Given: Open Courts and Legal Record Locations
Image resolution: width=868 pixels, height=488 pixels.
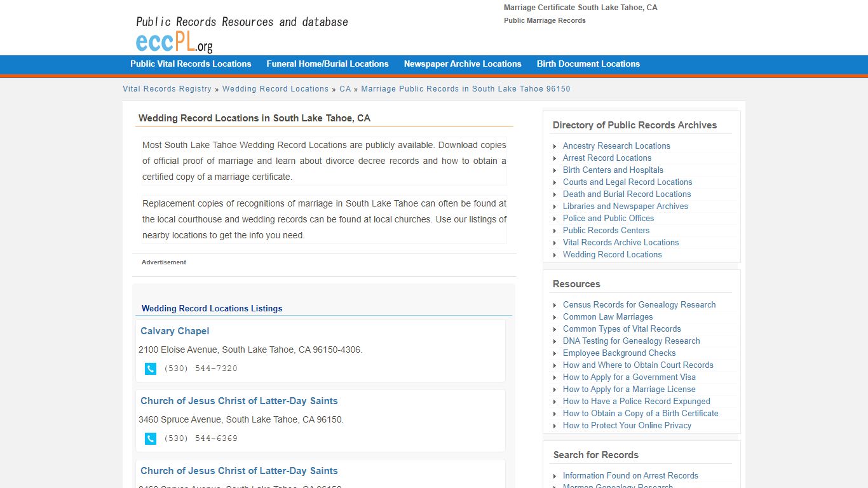Looking at the screenshot, I should click(627, 182).
